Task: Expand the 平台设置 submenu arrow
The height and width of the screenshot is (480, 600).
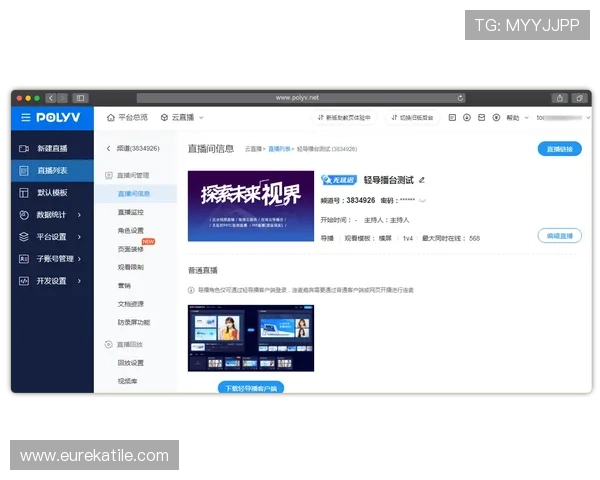Action: [79, 237]
